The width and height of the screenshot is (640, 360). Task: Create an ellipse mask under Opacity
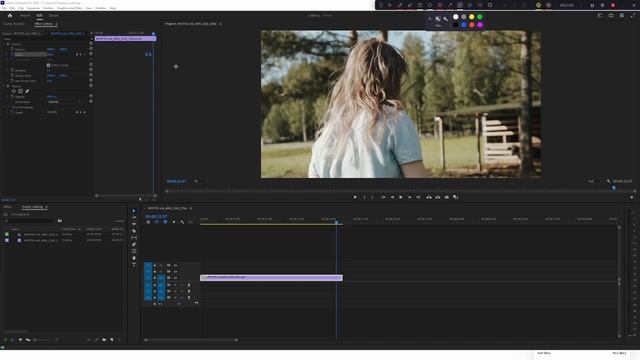point(13,91)
